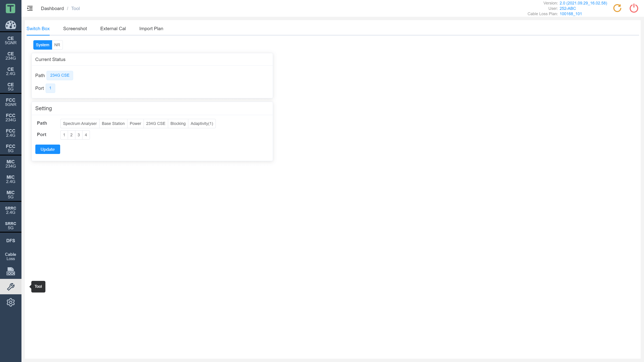Open the Screenshot tab
The image size is (644, 362).
[75, 28]
